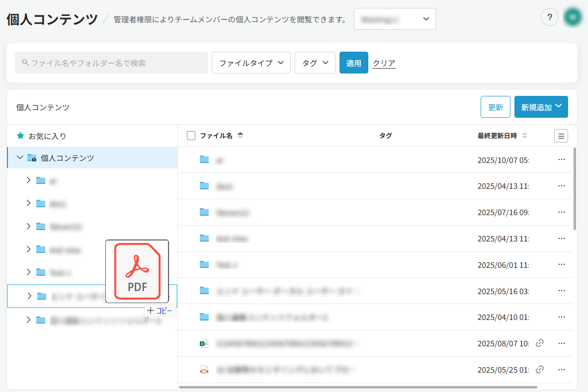This screenshot has height=392, width=588.
Task: Click the locked folder icon beside 個人コンテンツ
Action: tap(32, 158)
